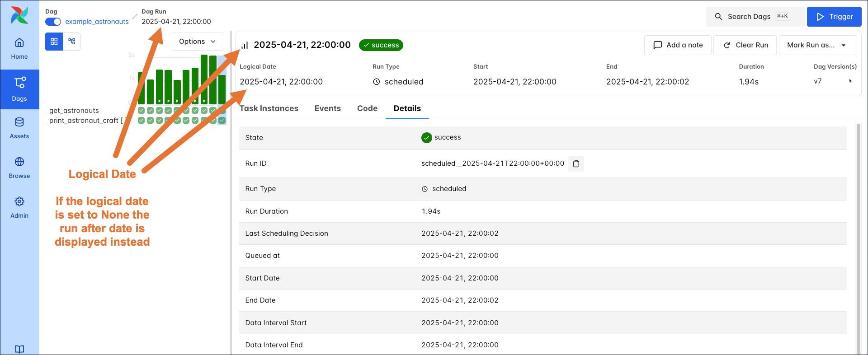868x355 pixels.
Task: Open the Mark Run as dropdown
Action: (x=817, y=45)
